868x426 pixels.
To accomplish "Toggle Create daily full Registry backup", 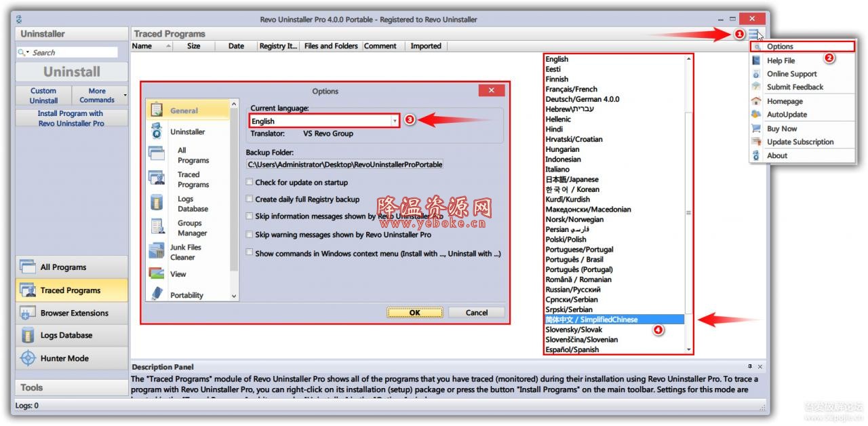I will (x=250, y=199).
